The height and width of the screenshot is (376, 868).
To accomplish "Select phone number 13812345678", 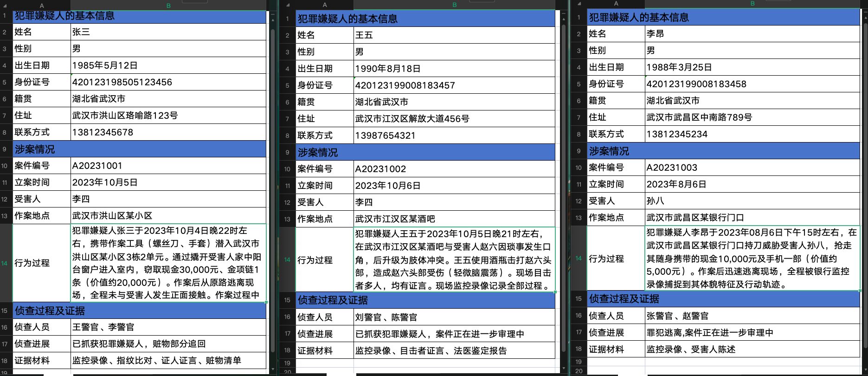I will (x=168, y=132).
